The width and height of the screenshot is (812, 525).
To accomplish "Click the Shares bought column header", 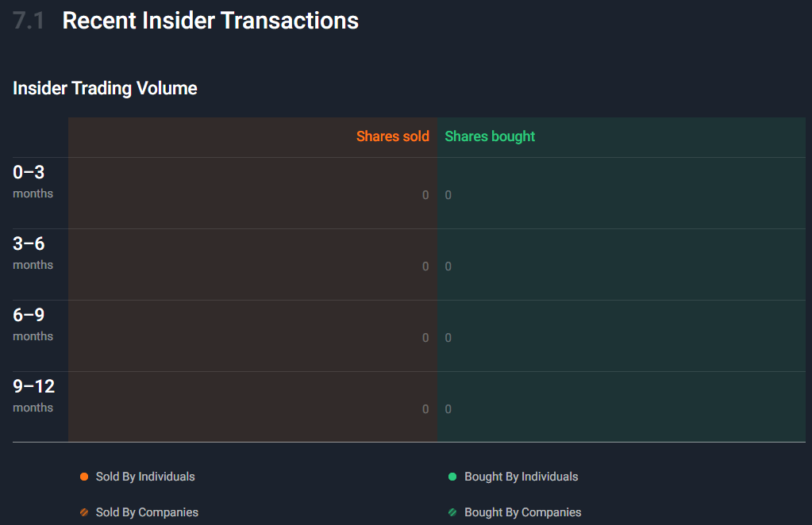I will pyautogui.click(x=490, y=136).
